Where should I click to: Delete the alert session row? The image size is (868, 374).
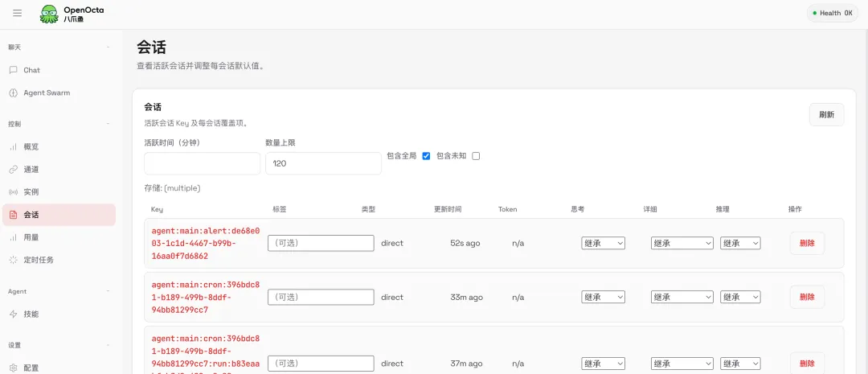coord(807,243)
